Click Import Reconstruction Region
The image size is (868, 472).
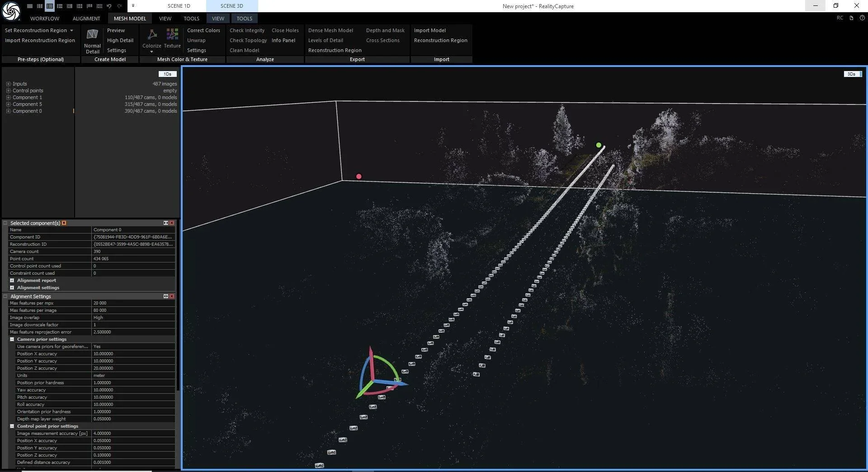click(x=40, y=40)
